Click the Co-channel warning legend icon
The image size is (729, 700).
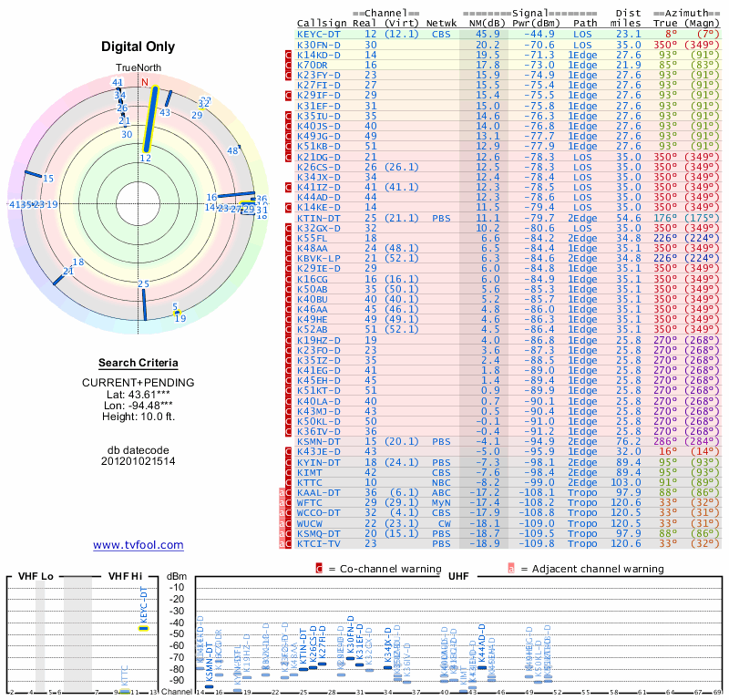[x=319, y=568]
